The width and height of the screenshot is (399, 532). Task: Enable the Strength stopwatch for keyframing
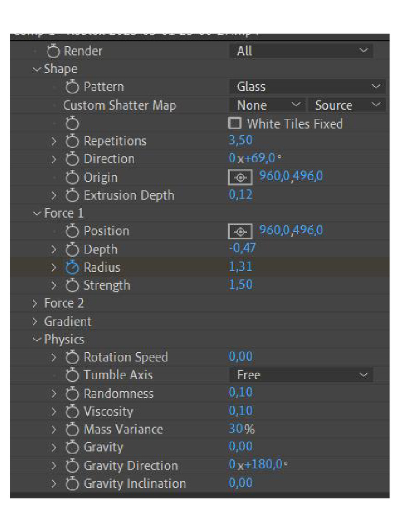click(72, 285)
